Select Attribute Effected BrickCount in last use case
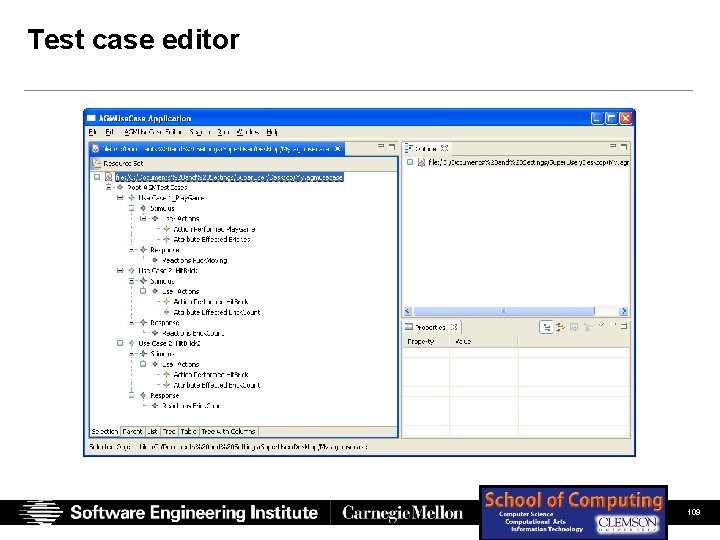 (217, 385)
